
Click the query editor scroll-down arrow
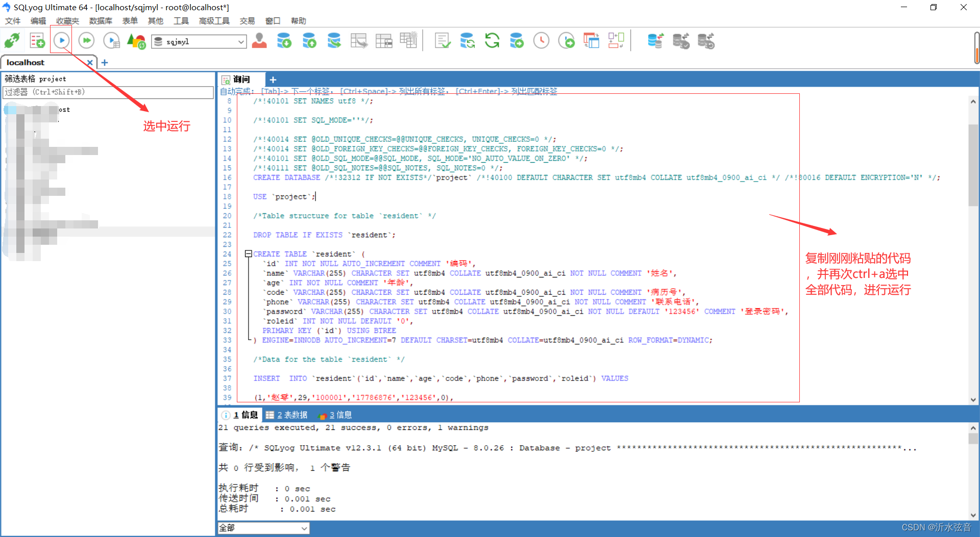click(x=973, y=400)
